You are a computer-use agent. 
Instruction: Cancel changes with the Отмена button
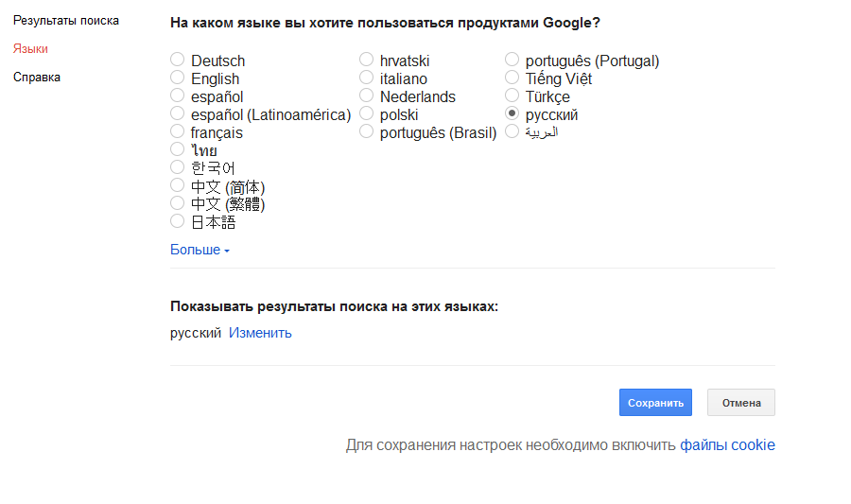[x=740, y=403]
